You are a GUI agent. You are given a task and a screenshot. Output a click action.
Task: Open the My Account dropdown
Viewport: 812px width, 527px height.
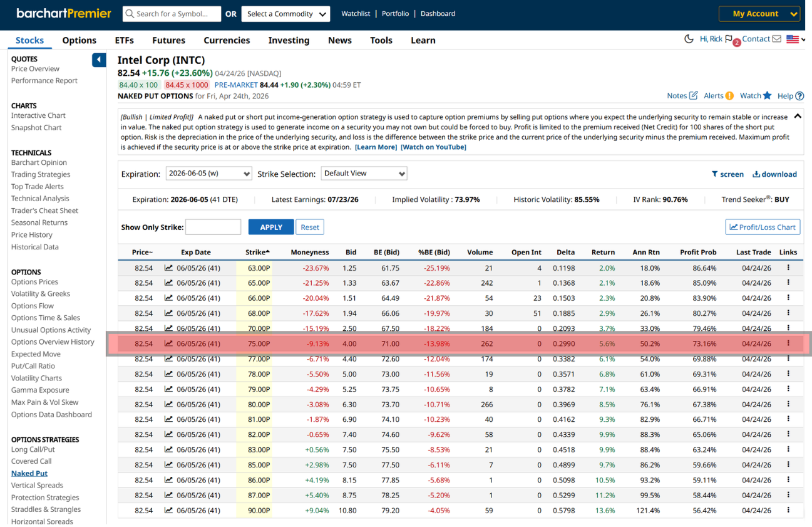[x=759, y=14]
